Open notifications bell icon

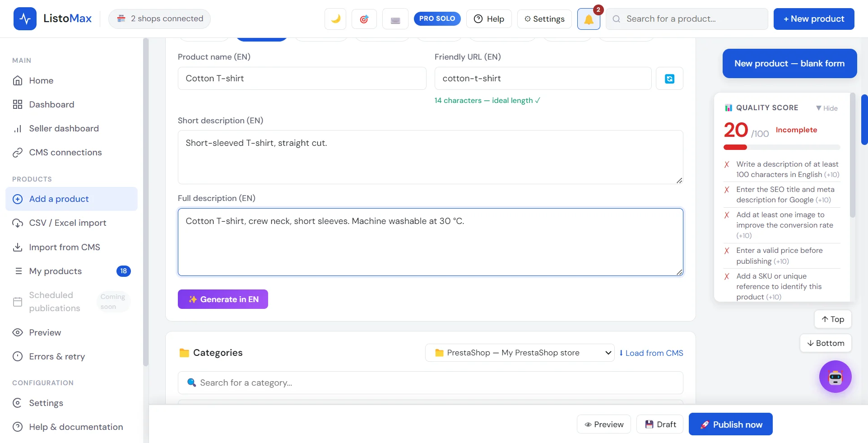point(589,19)
